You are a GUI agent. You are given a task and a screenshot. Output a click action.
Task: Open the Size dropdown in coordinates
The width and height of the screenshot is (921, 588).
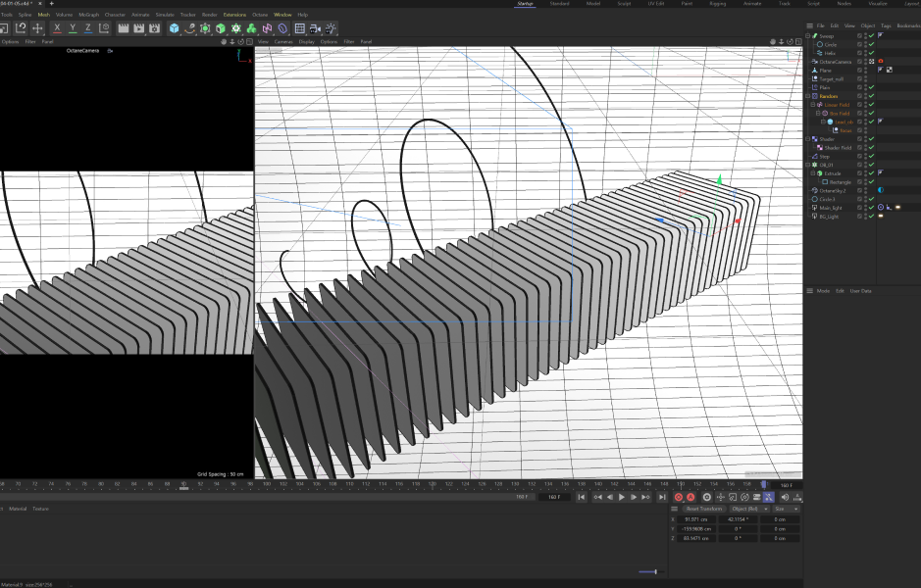786,509
